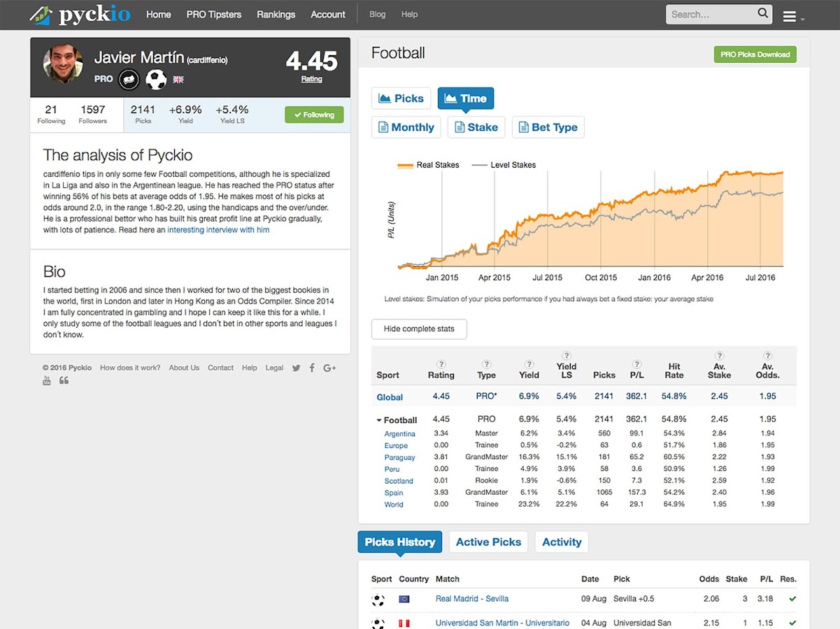Screen dimensions: 840x629
Task: Click the football badge in profile header
Action: pyautogui.click(x=156, y=79)
